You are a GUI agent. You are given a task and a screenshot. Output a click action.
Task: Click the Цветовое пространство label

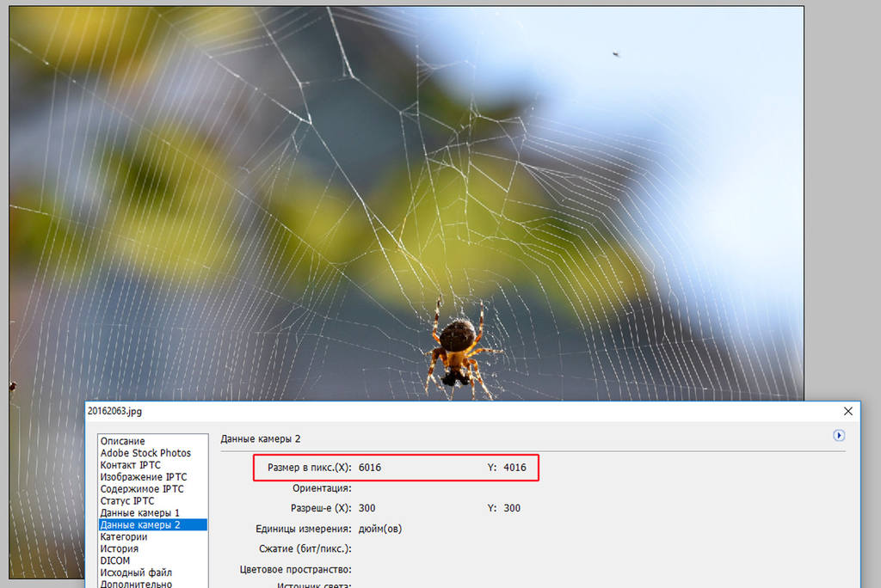tap(296, 569)
